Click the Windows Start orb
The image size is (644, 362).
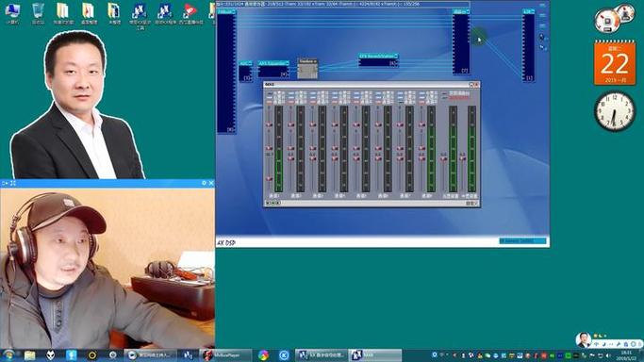click(x=8, y=355)
